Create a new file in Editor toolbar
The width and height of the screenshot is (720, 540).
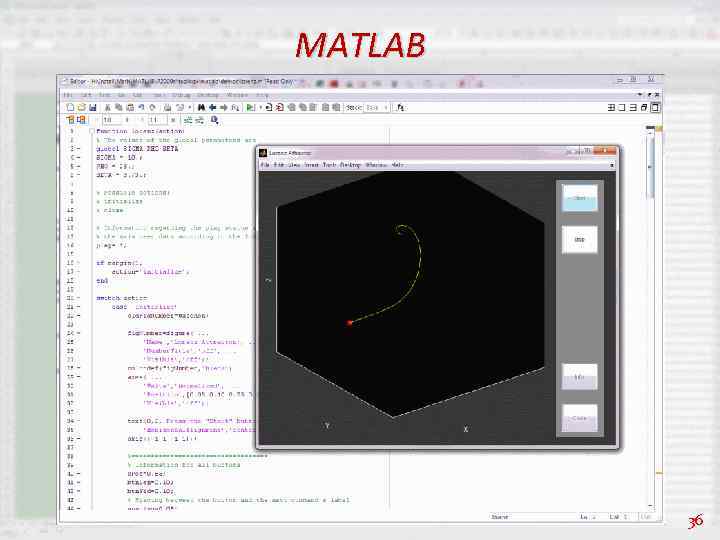[70, 107]
